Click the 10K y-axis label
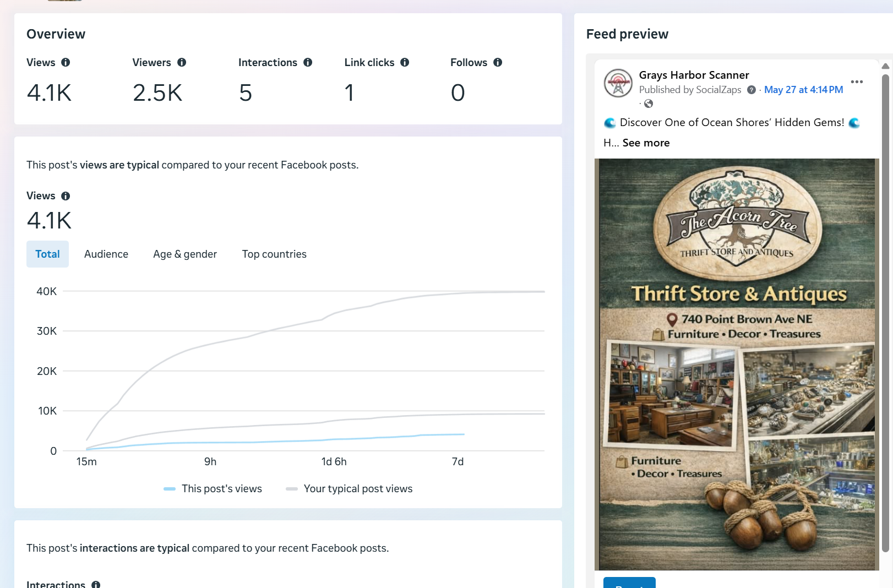 point(47,411)
